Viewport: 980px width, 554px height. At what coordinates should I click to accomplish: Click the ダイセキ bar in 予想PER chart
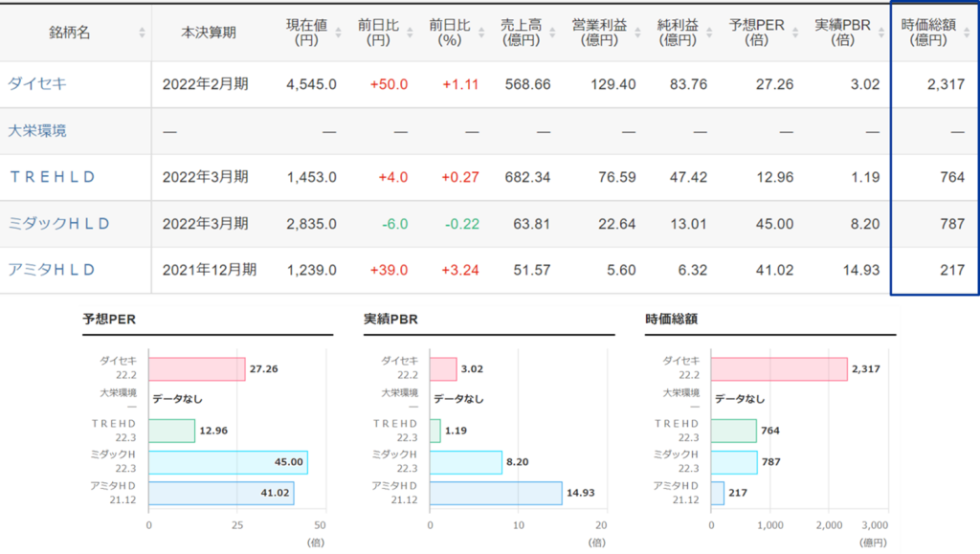point(197,369)
